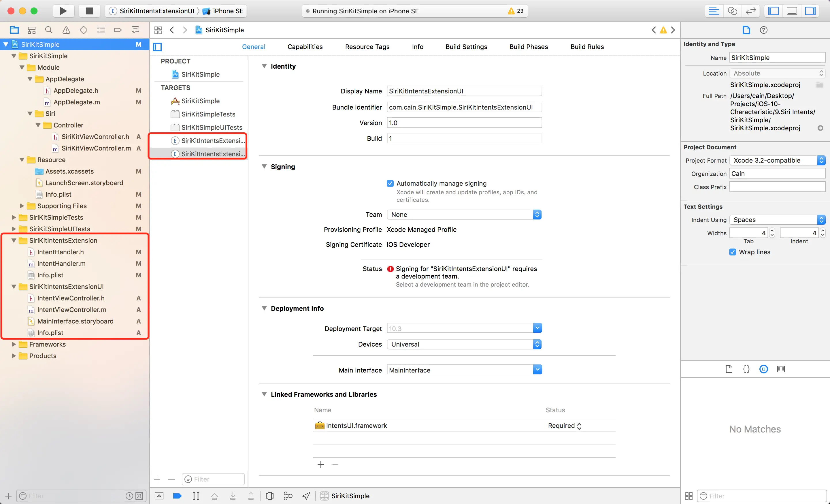Switch to the Build Settings tab
Image resolution: width=830 pixels, height=504 pixels.
click(x=466, y=47)
